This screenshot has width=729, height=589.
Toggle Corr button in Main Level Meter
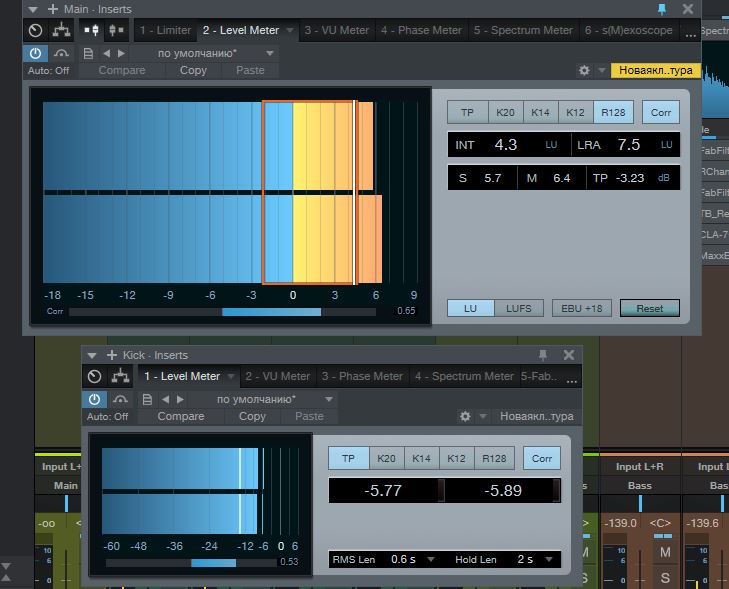(x=661, y=112)
